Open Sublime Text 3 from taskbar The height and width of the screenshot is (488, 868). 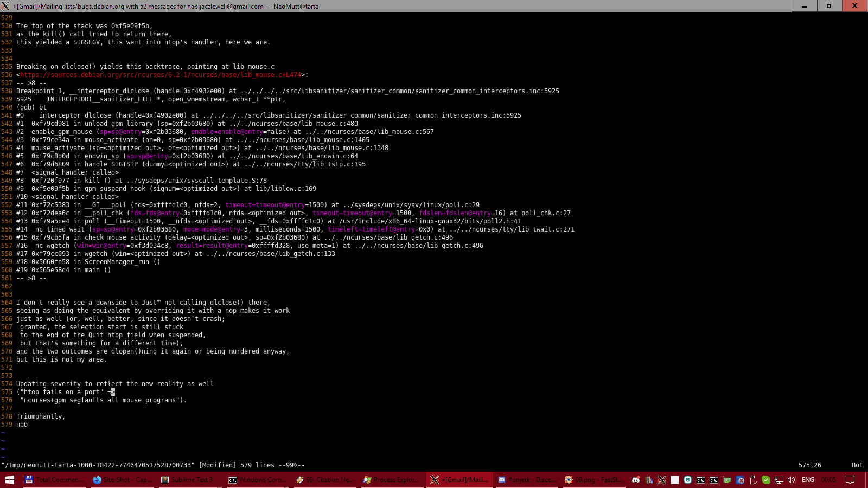(187, 480)
